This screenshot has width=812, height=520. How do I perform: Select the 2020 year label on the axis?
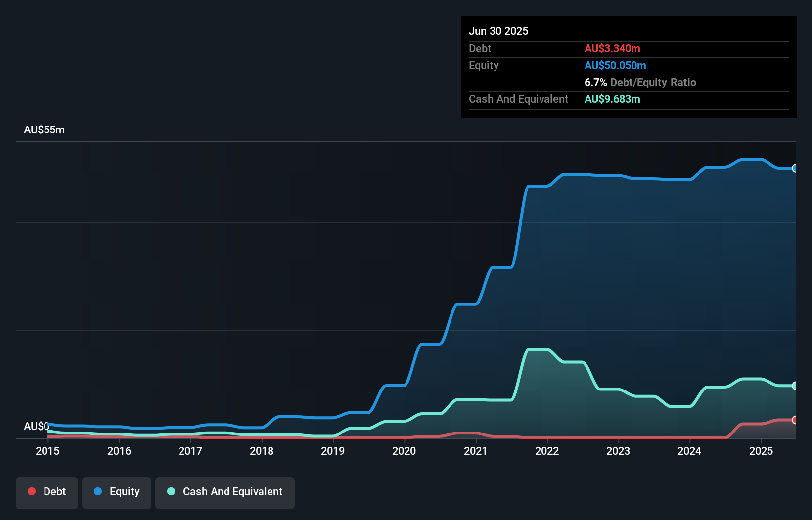tap(404, 451)
